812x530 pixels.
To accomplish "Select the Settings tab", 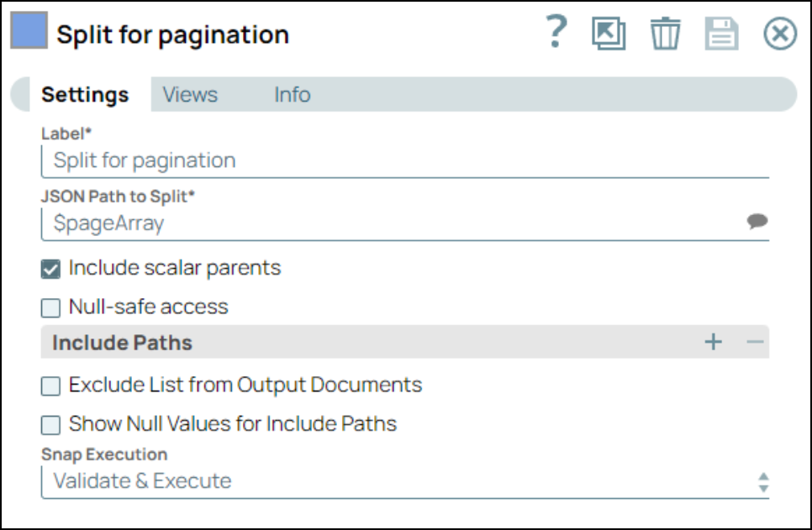I will [85, 95].
